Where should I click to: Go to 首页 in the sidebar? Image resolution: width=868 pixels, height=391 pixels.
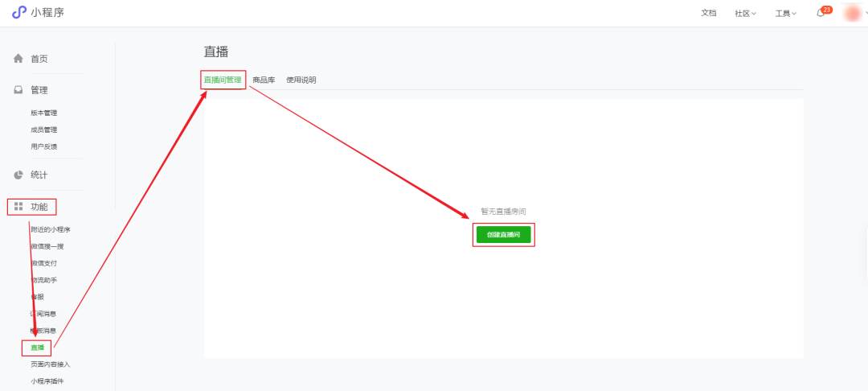[x=39, y=59]
